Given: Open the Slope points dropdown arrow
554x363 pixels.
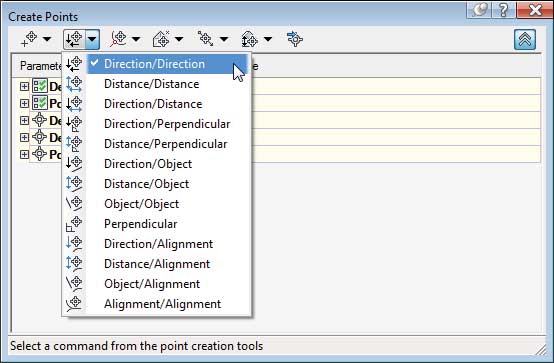Looking at the screenshot, I should [268, 39].
